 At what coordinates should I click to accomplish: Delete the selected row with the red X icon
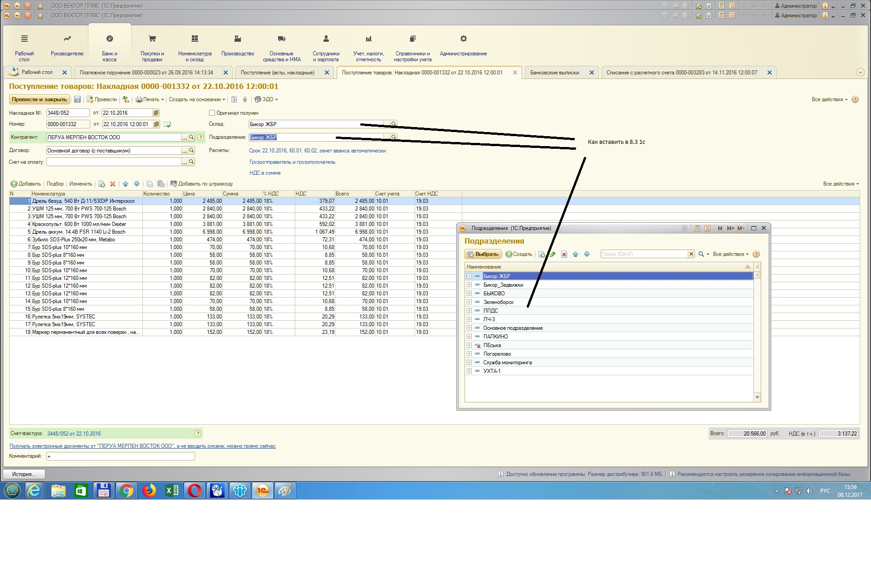tap(113, 184)
